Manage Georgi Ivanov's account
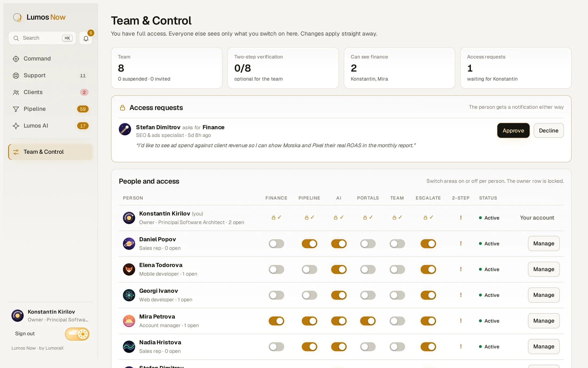588x368 pixels. point(544,295)
